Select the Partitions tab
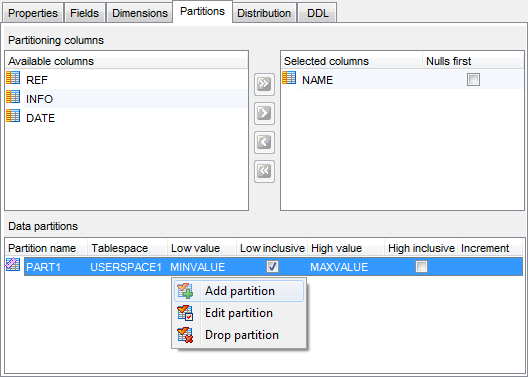Viewport: 528px width, 377px height. 202,11
